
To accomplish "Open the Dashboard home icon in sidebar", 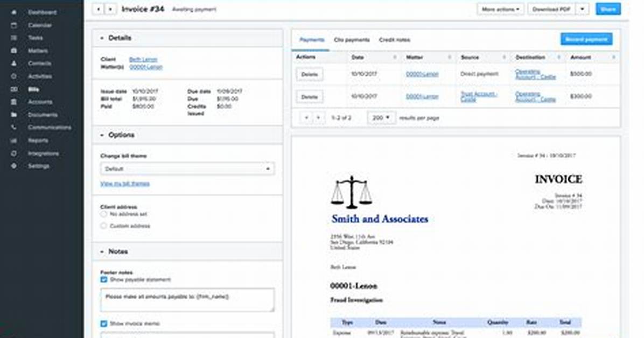I will coord(14,12).
